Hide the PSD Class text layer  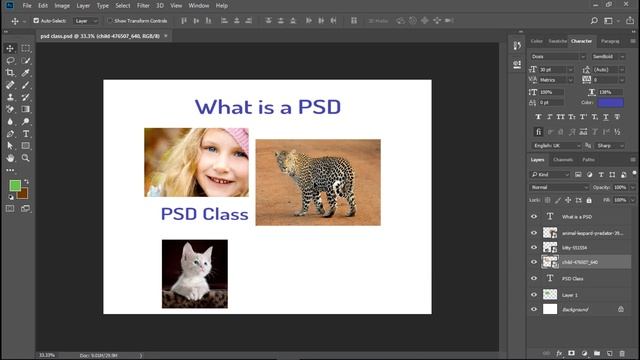click(534, 278)
